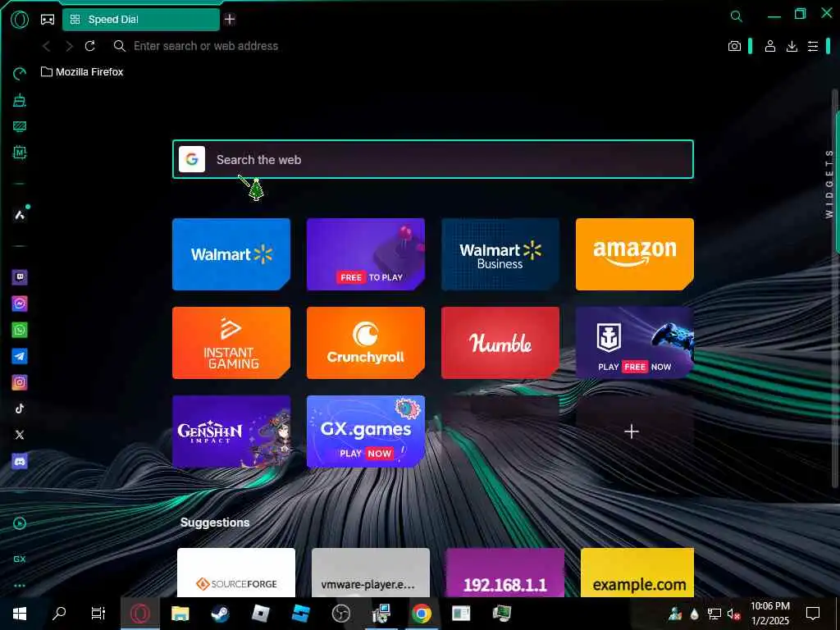Open Telegram in the sidebar
Image resolution: width=840 pixels, height=630 pixels.
(x=20, y=356)
